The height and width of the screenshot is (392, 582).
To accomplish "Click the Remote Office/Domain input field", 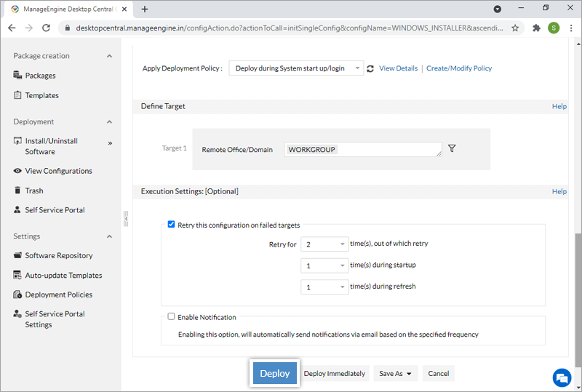I will (x=362, y=149).
